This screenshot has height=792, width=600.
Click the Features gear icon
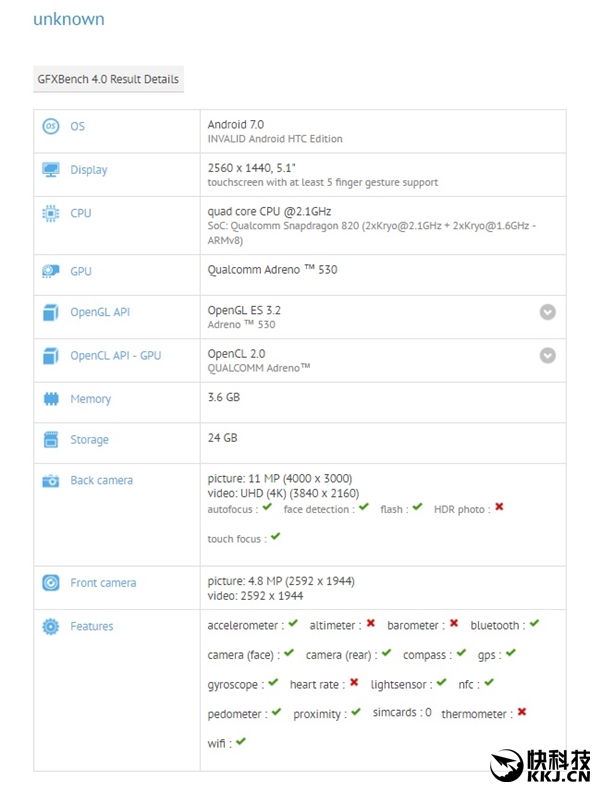tap(50, 627)
